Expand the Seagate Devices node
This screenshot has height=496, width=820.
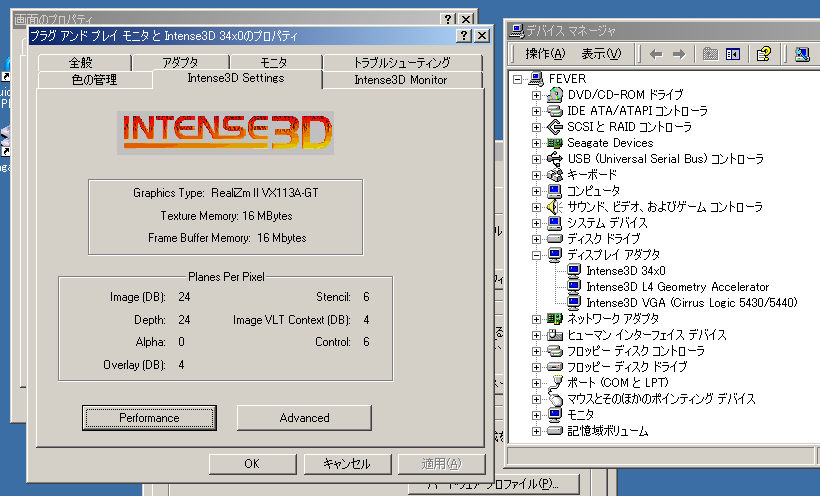[x=536, y=143]
